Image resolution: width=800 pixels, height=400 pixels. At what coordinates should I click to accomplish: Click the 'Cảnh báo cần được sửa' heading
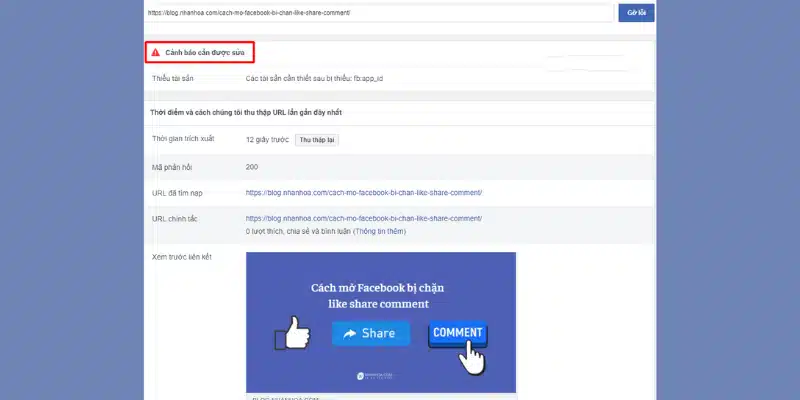[205, 53]
